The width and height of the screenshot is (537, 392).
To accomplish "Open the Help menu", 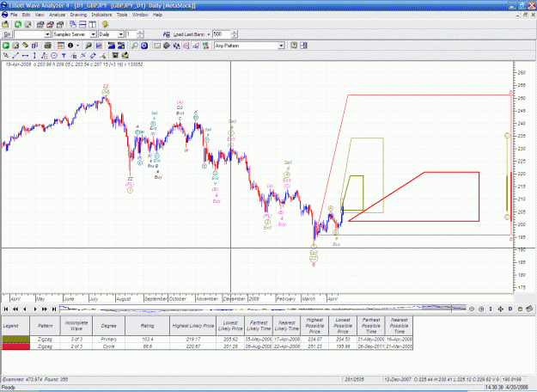I will pyautogui.click(x=157, y=15).
